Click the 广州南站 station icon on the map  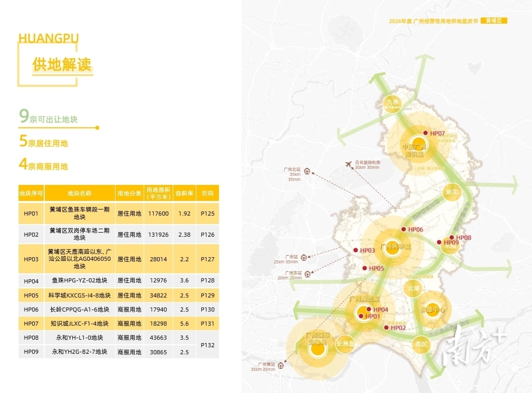[281, 366]
